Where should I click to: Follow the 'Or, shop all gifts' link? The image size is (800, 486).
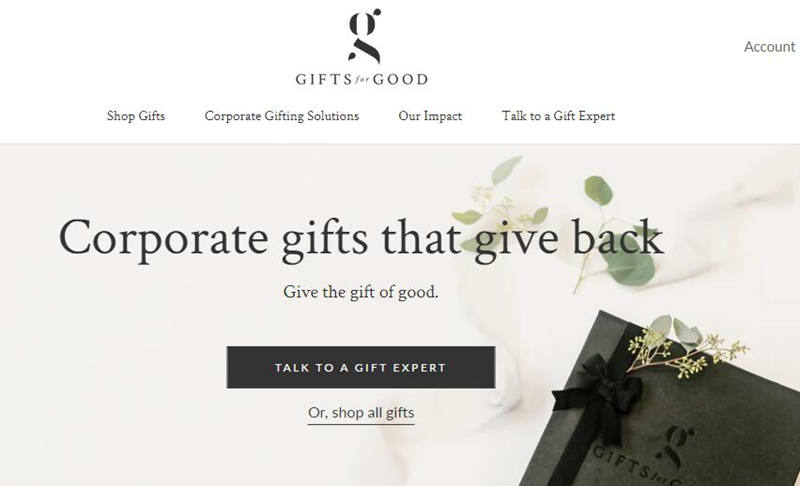pyautogui.click(x=361, y=413)
